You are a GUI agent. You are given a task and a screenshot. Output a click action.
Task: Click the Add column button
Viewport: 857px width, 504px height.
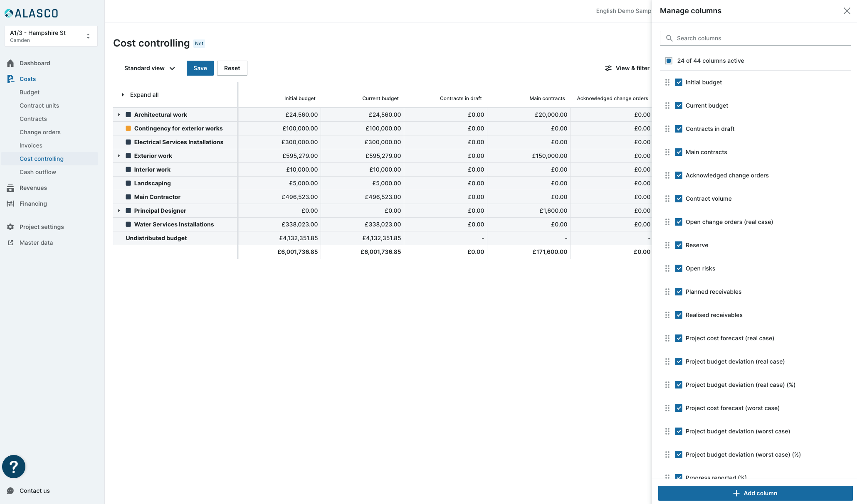[755, 493]
